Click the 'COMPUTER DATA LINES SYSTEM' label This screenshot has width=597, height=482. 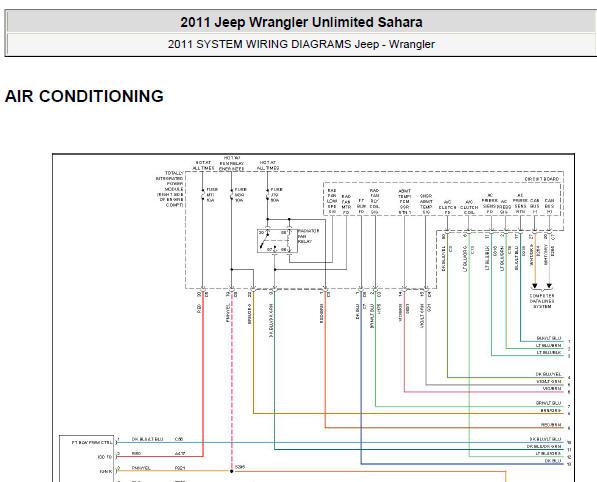tap(542, 301)
